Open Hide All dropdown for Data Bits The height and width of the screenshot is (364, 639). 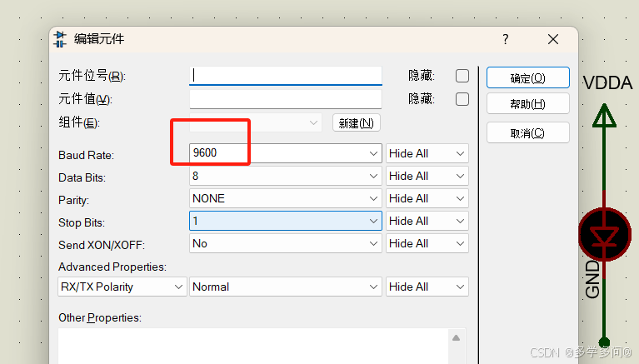click(x=427, y=176)
